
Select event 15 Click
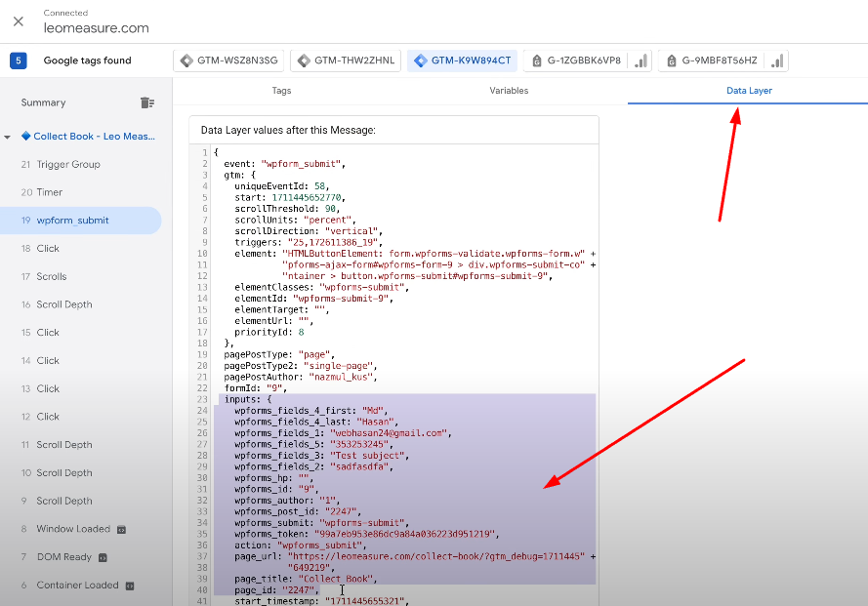(81, 333)
